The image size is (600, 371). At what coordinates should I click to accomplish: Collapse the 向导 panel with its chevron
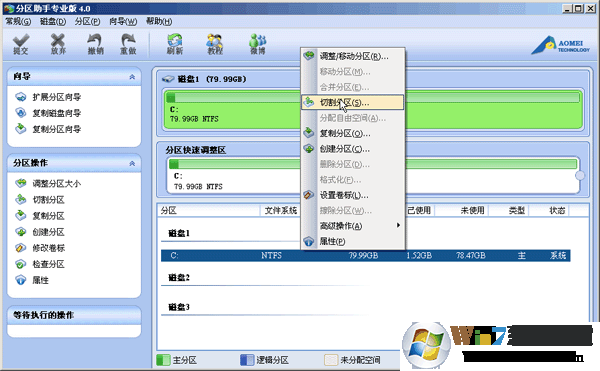point(132,77)
